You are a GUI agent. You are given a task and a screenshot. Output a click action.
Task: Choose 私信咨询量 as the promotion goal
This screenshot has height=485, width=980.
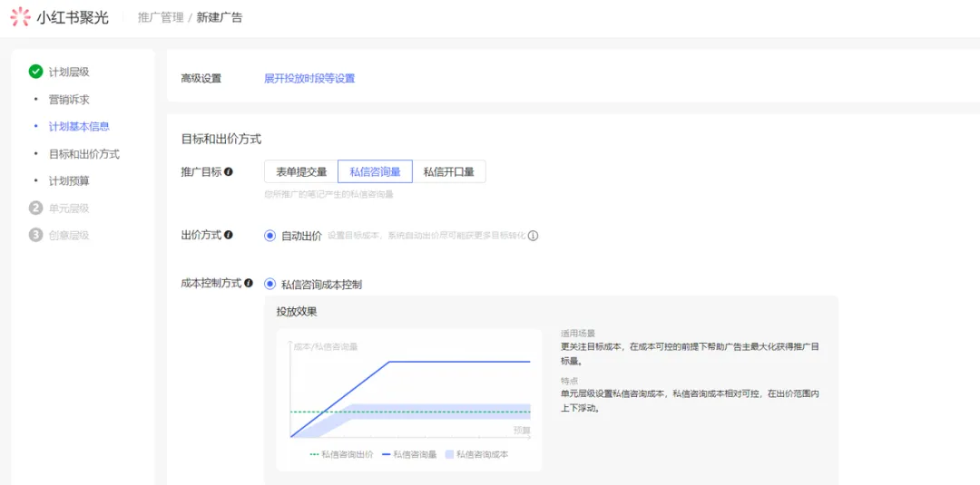pos(375,171)
